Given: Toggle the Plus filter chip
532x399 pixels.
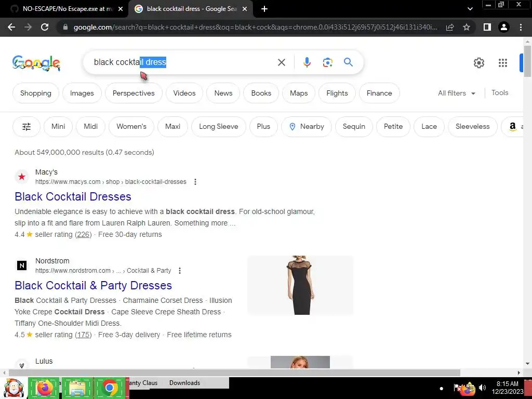Looking at the screenshot, I should [263, 127].
